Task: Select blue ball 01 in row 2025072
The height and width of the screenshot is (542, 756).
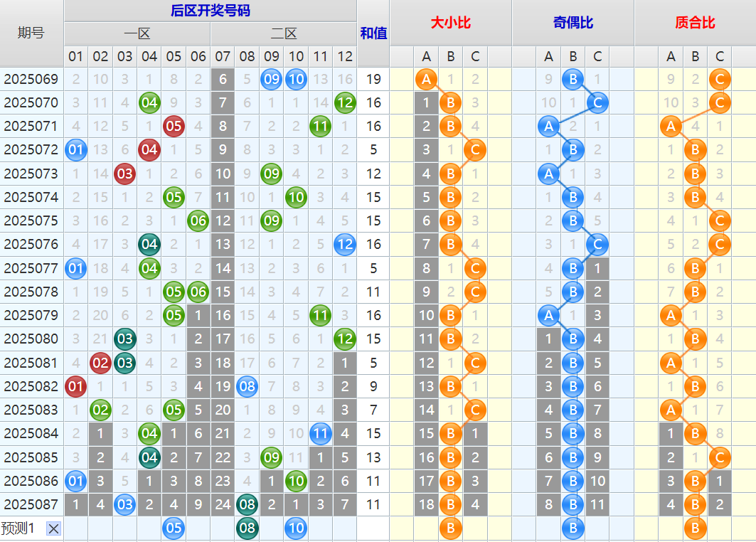Action: pos(75,150)
